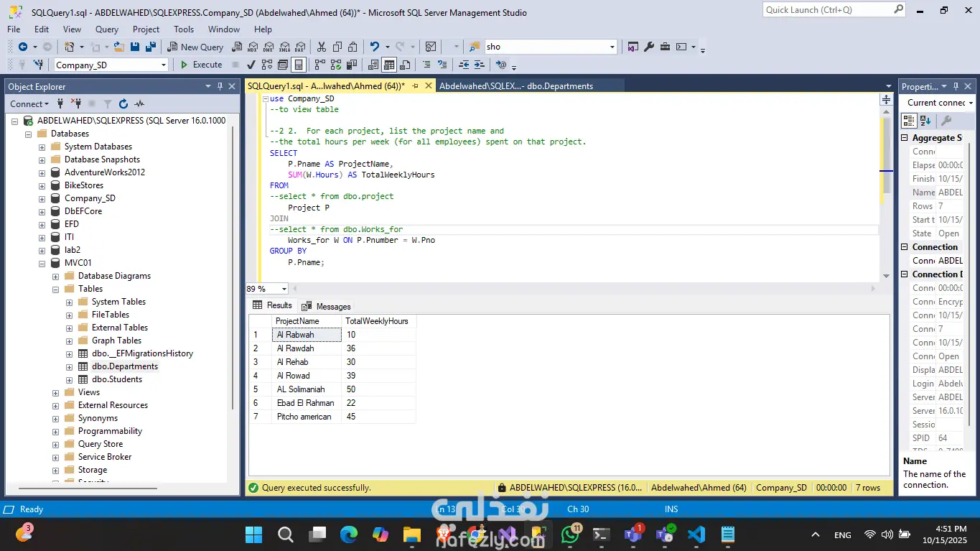Toggle Results to Grid output mode

(388, 65)
